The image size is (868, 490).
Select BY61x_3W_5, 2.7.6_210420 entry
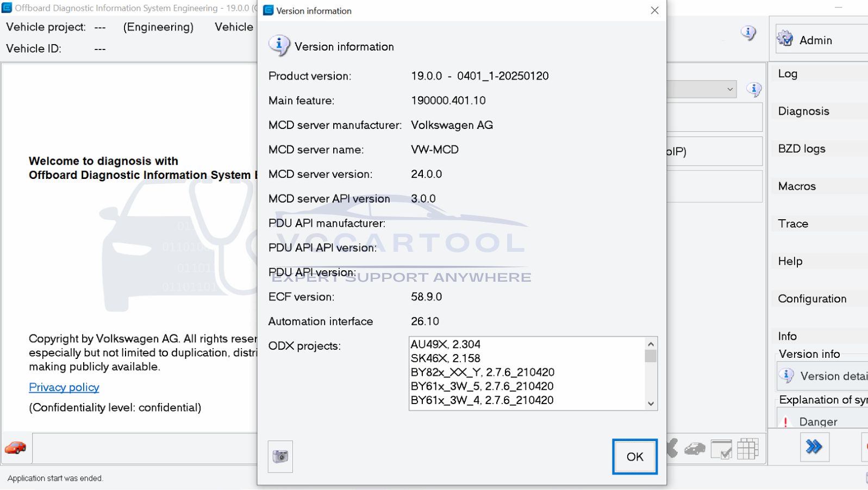(482, 386)
